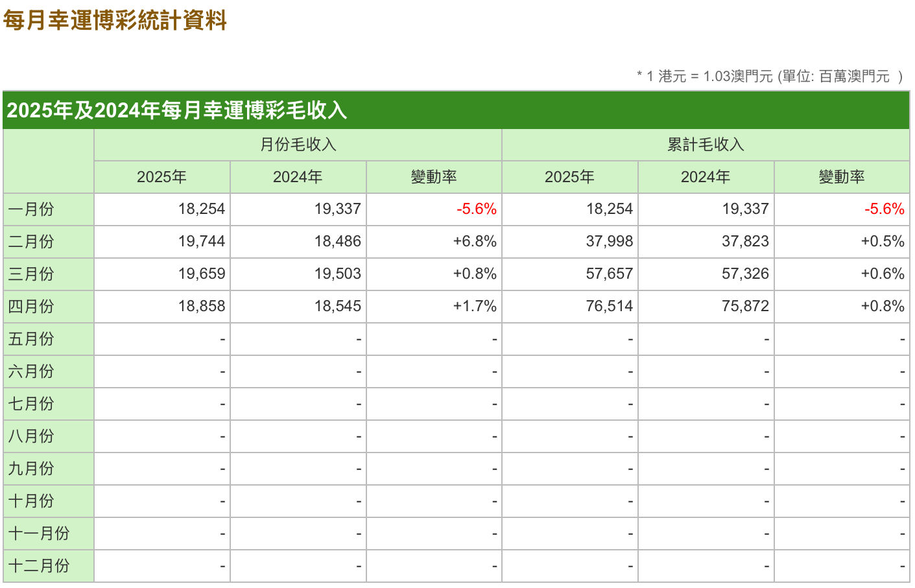Click the 月份毛收入 column group header
Screen dimensions: 915x588
pyautogui.click(x=298, y=145)
